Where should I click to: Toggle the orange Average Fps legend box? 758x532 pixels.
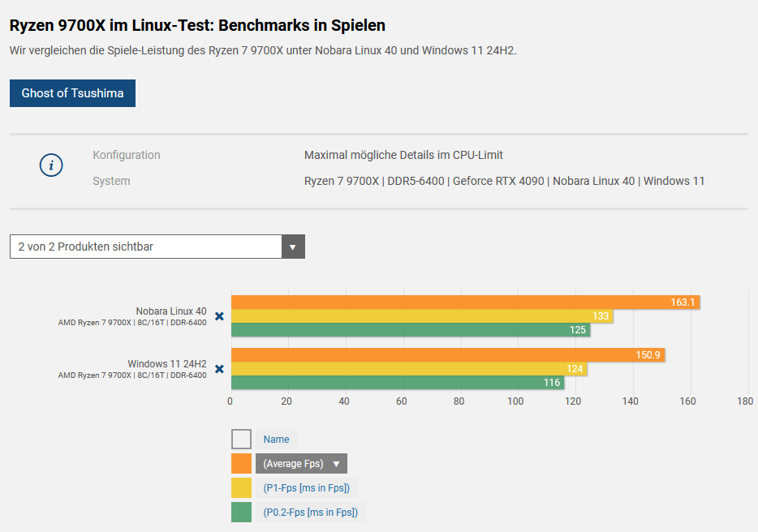(241, 464)
